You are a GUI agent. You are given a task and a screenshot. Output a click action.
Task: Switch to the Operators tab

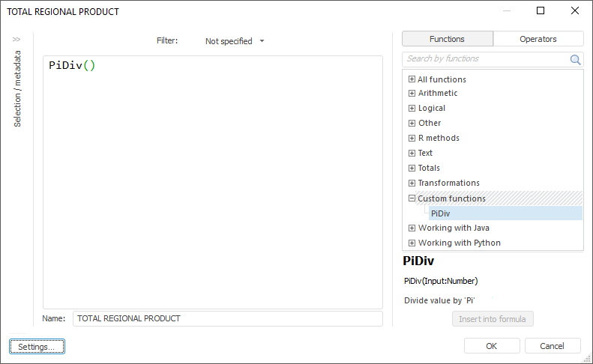tap(538, 39)
